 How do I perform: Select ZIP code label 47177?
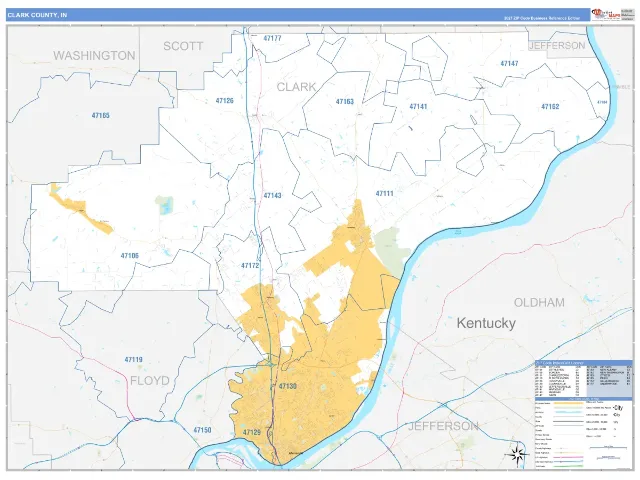pyautogui.click(x=272, y=38)
